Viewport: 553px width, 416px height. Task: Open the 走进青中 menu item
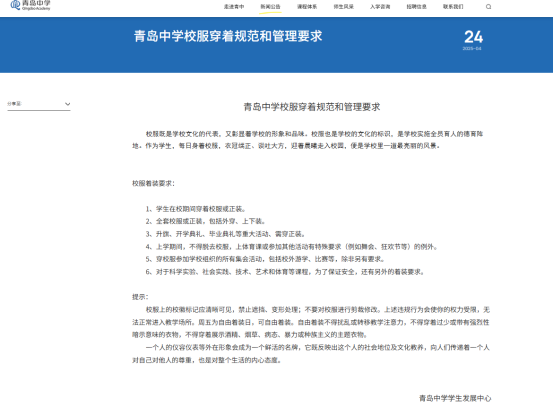coord(234,7)
